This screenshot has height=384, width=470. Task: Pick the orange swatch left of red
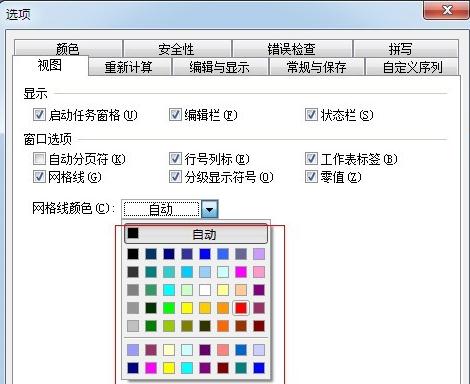[x=223, y=308]
